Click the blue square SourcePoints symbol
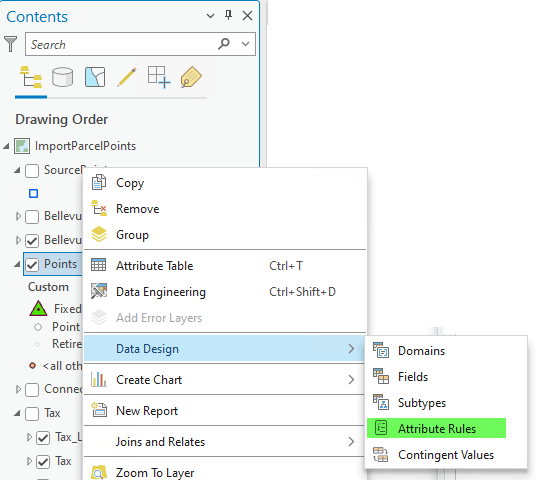 34,194
